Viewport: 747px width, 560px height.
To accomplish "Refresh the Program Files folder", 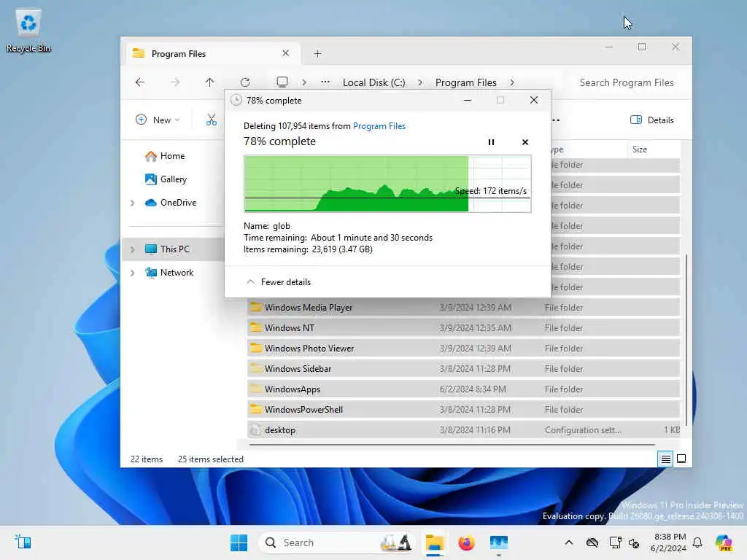I will (x=245, y=82).
